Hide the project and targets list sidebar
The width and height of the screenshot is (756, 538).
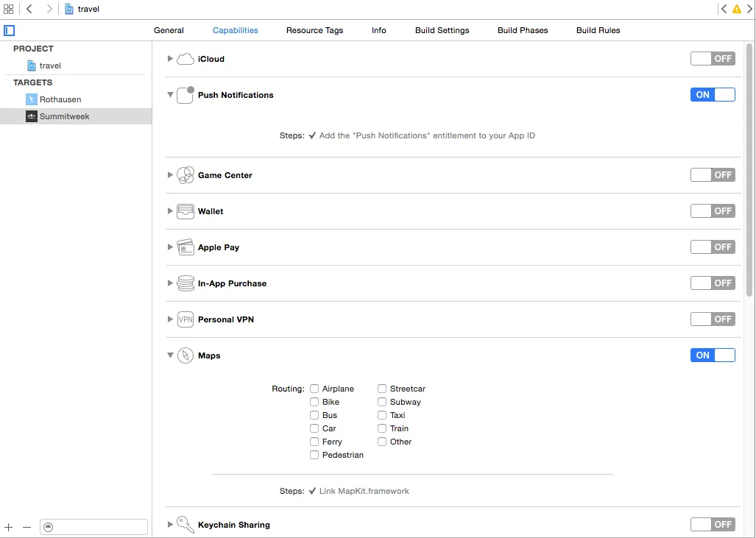pos(9,30)
